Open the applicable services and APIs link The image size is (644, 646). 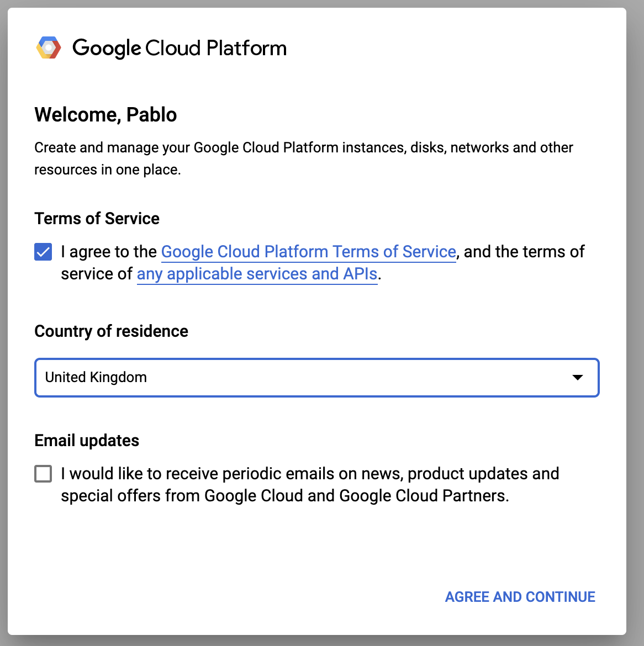pos(257,273)
